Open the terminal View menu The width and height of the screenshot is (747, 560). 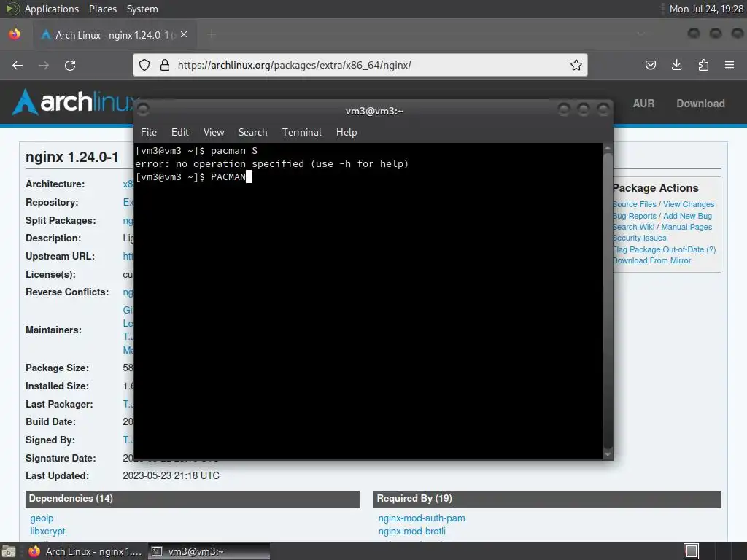(214, 133)
